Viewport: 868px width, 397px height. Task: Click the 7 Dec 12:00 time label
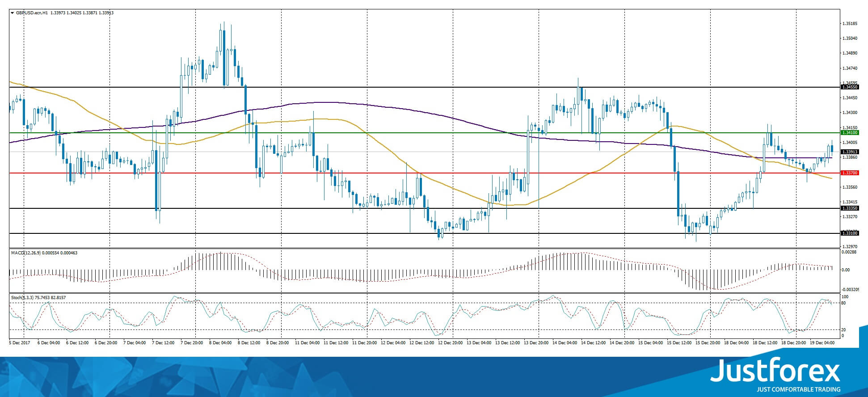coord(163,343)
